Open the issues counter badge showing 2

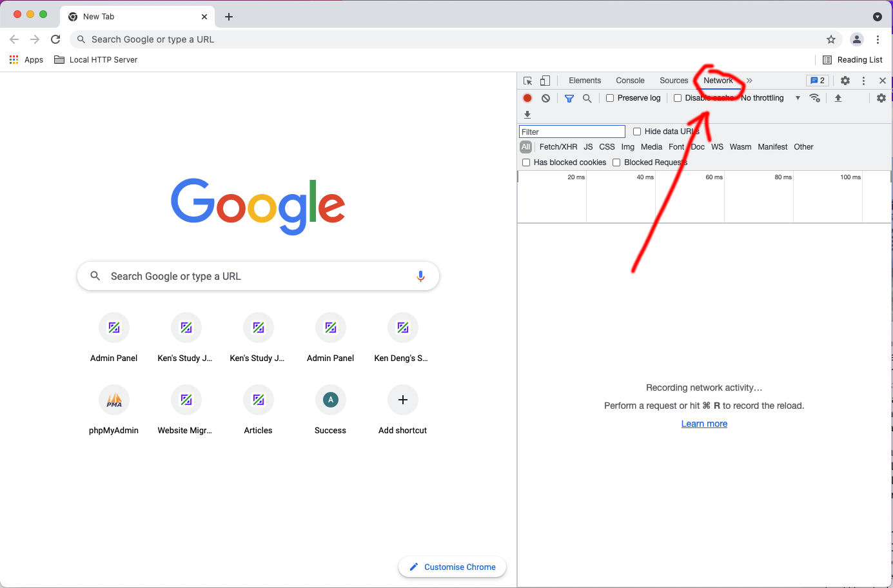coord(818,81)
